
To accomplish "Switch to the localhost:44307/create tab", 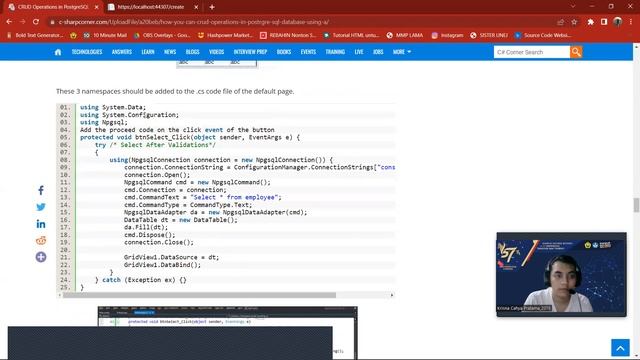I will tap(153, 7).
